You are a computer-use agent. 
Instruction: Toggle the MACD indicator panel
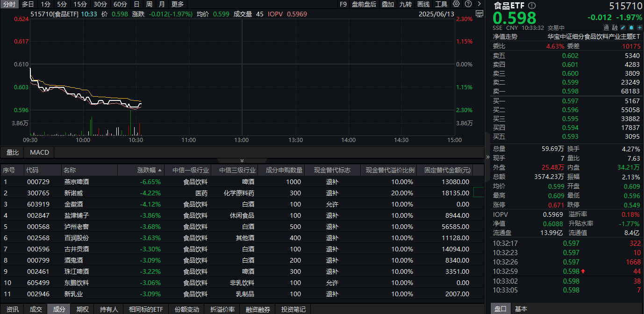[x=39, y=152]
